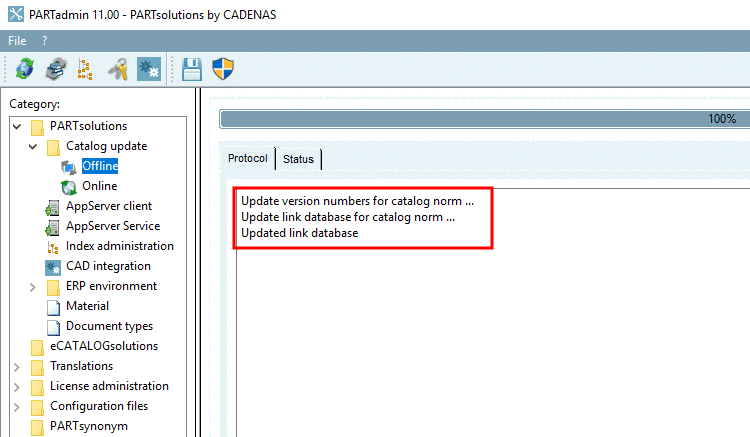
Task: Select AppServer client entry
Action: pos(109,206)
